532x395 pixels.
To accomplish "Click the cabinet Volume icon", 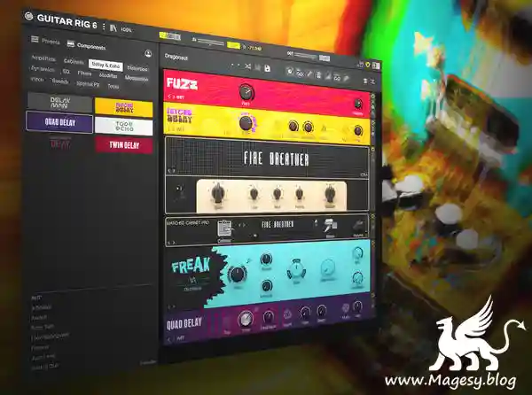I will pyautogui.click(x=358, y=227).
